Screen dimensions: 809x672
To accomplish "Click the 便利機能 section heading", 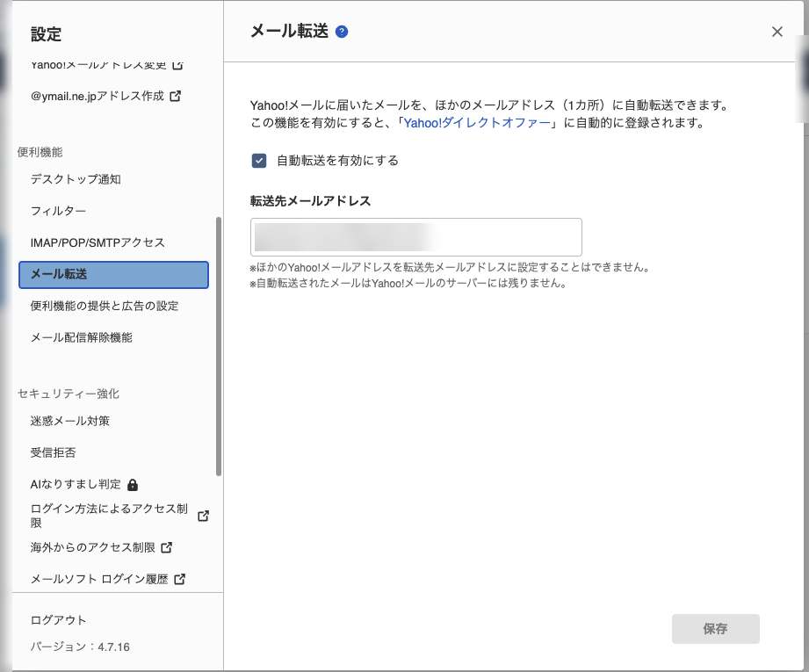I will coord(40,152).
